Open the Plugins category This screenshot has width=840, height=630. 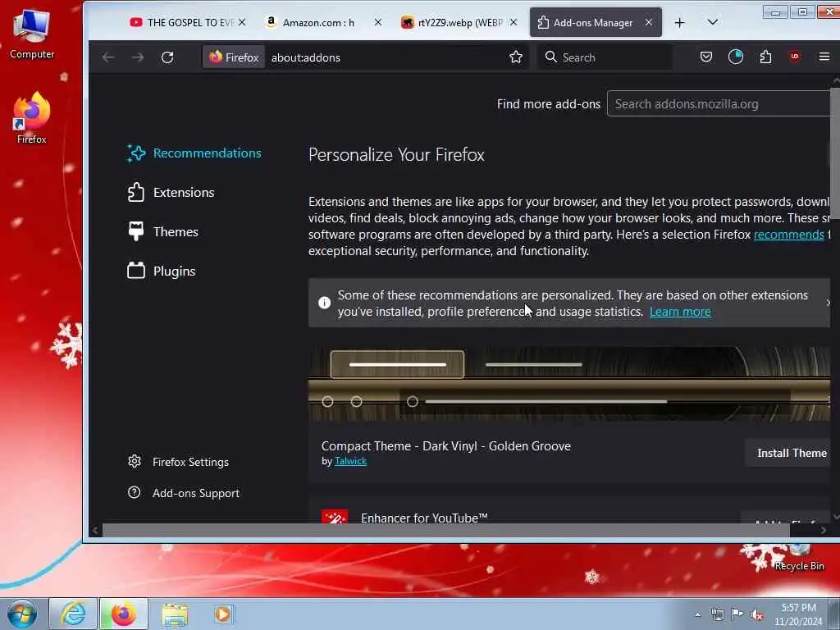click(x=162, y=271)
